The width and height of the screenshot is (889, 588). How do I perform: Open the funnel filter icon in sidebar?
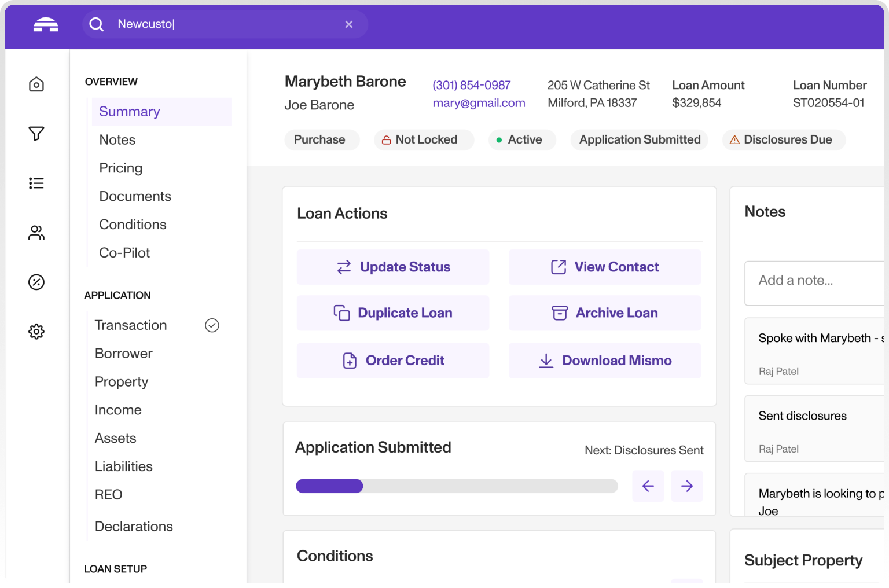tap(36, 134)
